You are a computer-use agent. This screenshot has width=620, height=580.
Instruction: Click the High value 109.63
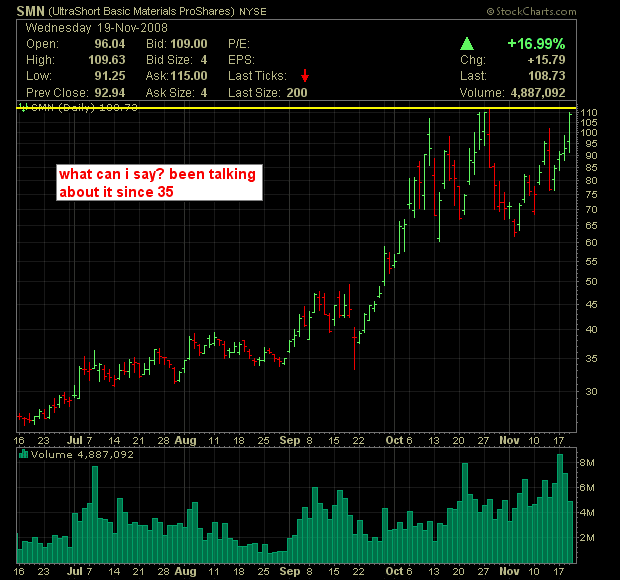(107, 60)
